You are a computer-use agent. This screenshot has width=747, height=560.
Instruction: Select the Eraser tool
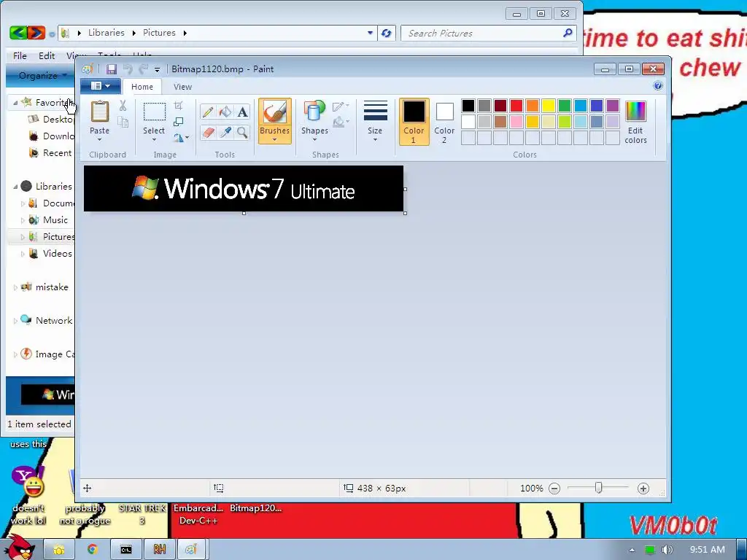pyautogui.click(x=208, y=132)
